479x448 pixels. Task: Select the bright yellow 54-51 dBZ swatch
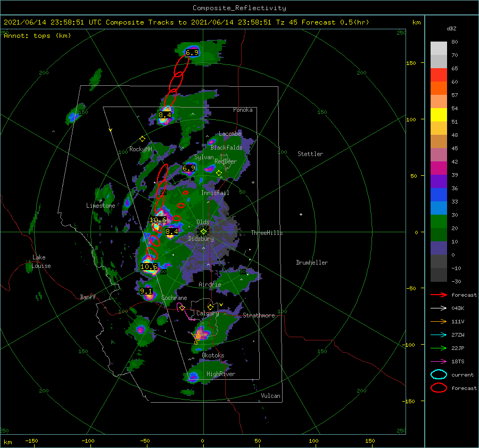pos(439,115)
